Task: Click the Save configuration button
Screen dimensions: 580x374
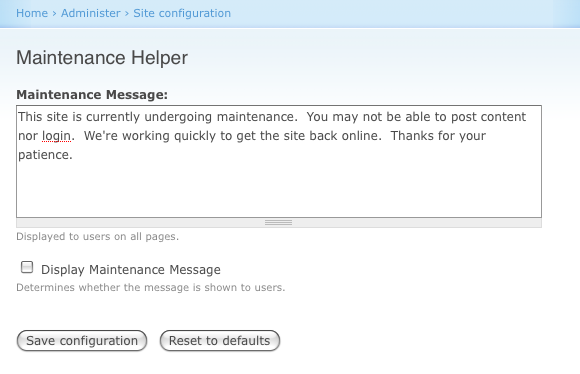Action: click(x=82, y=341)
